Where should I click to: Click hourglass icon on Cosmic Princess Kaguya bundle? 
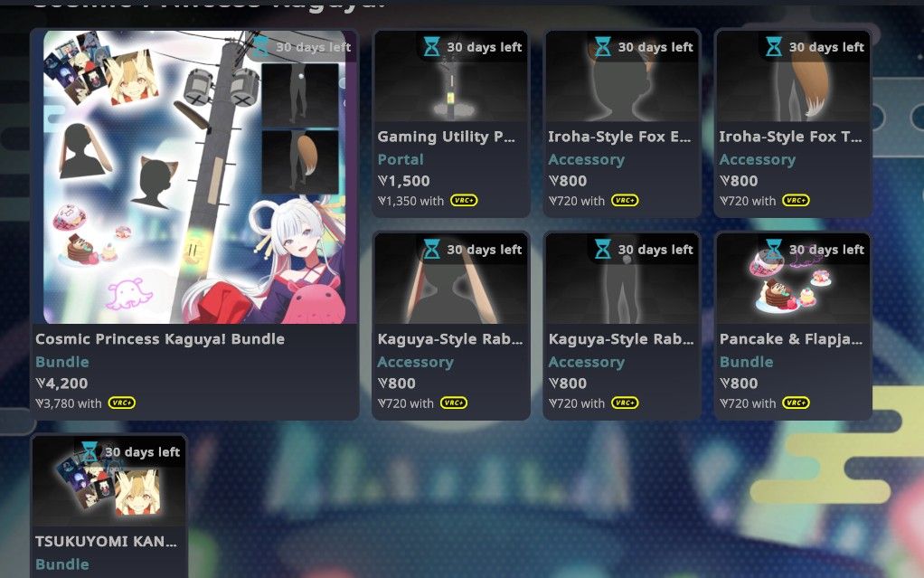[x=261, y=46]
